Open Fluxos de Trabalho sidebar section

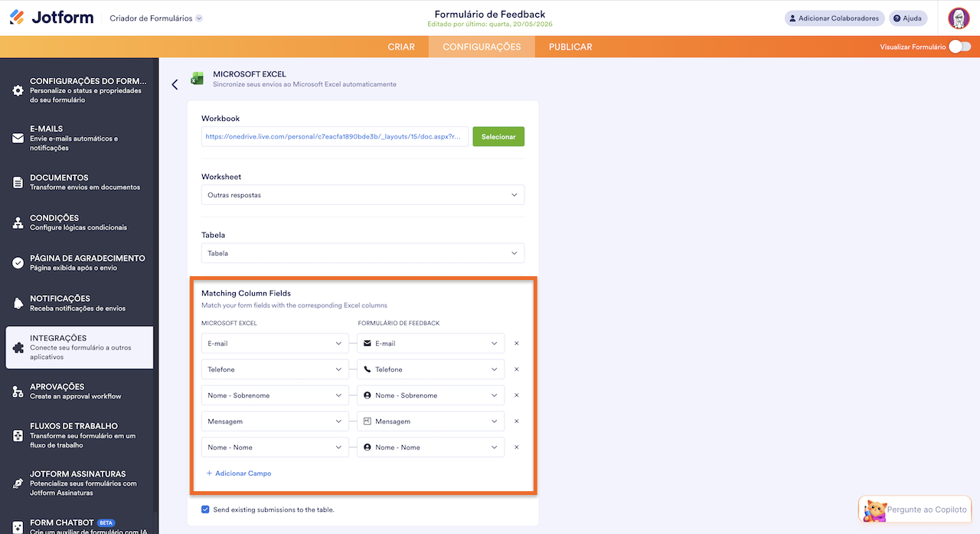point(79,435)
